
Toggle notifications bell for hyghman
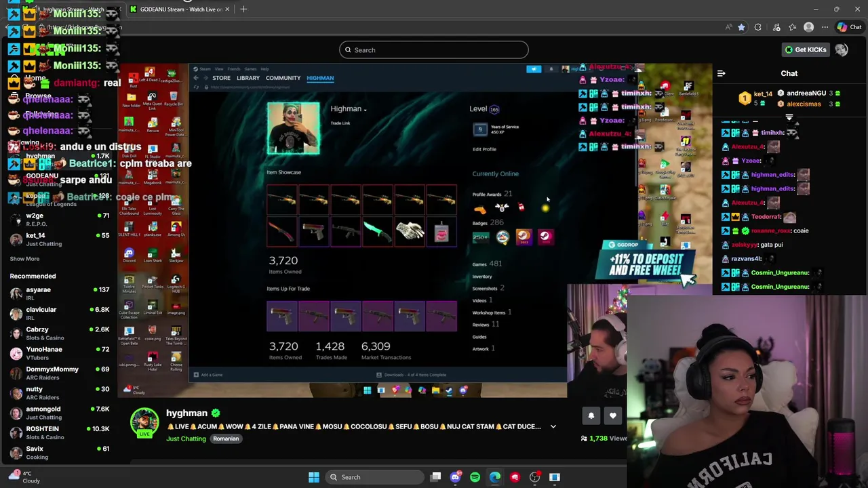[x=591, y=416]
